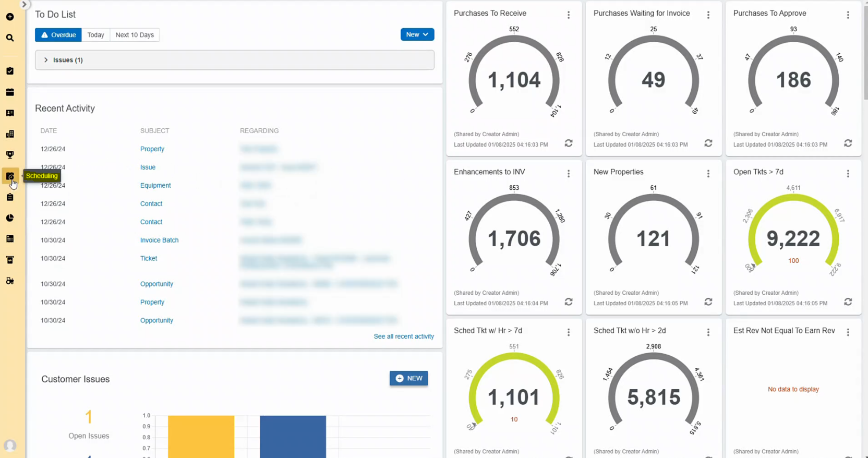Switch to Next 10 Days tab
The width and height of the screenshot is (868, 458).
coord(135,35)
